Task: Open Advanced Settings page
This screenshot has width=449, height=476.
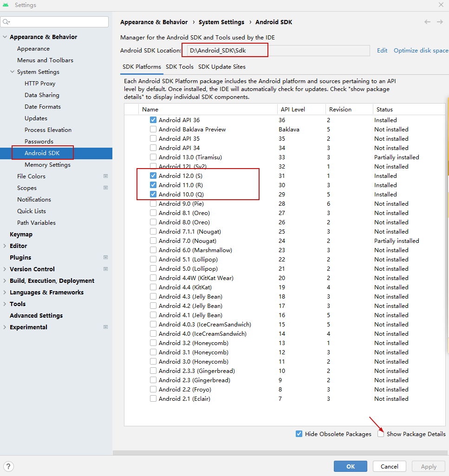Action: point(36,315)
